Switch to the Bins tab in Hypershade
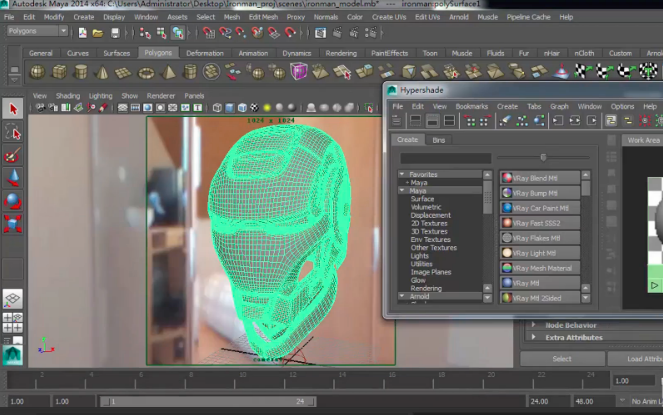 click(x=438, y=140)
